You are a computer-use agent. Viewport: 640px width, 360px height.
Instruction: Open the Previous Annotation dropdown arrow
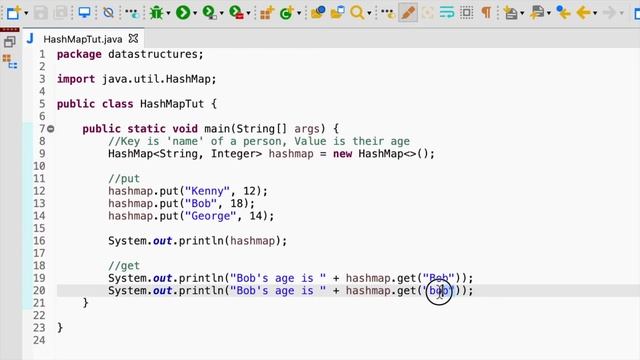[x=549, y=13]
